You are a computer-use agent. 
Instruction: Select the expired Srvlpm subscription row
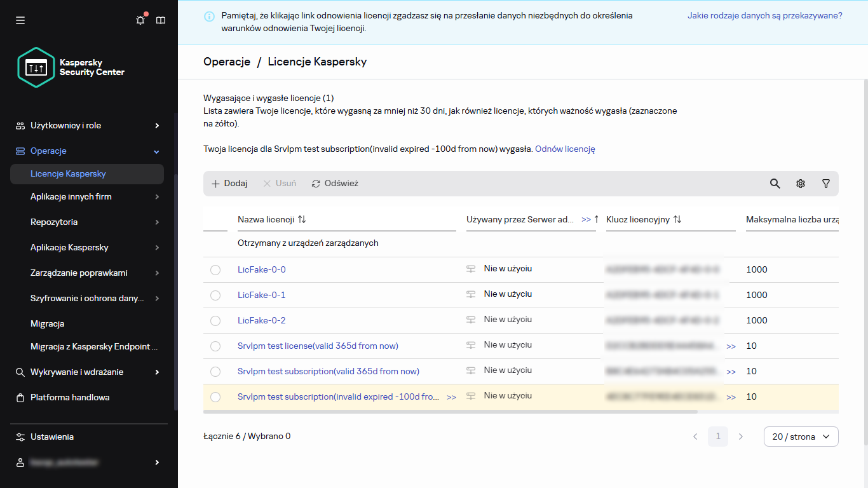tap(215, 396)
